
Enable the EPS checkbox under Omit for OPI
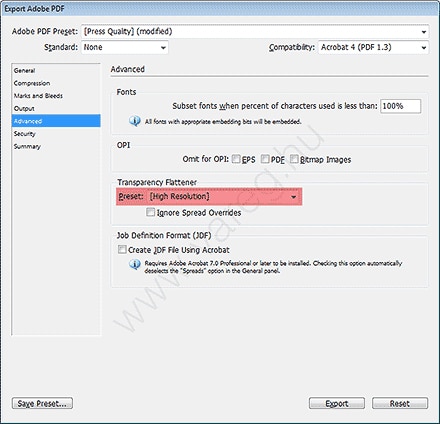click(x=236, y=159)
